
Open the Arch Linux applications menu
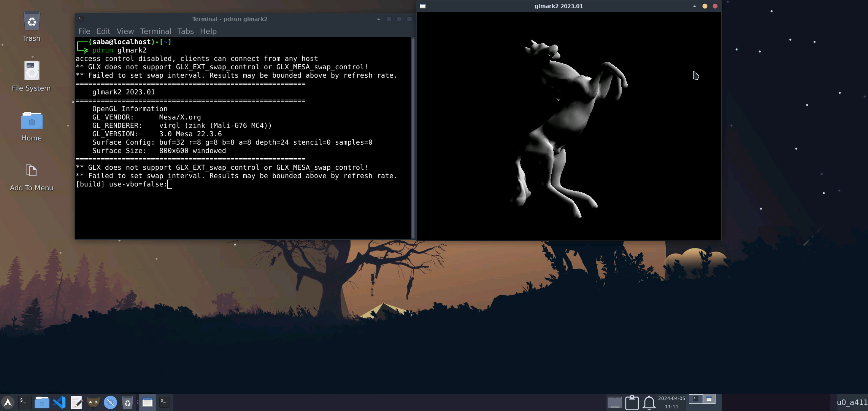(8, 402)
